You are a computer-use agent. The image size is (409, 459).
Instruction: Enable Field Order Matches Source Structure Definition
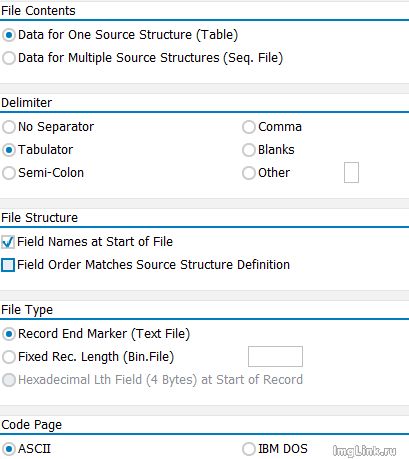[x=8, y=265]
